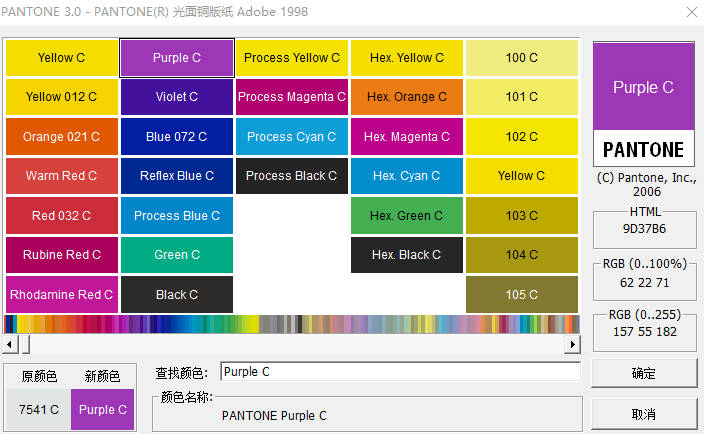This screenshot has height=434, width=704.
Task: Select the Warm Red C swatch
Action: 62,176
